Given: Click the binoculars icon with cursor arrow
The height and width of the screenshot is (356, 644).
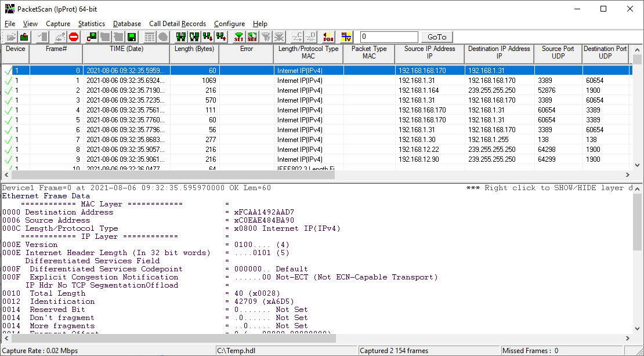Looking at the screenshot, I should pos(194,37).
